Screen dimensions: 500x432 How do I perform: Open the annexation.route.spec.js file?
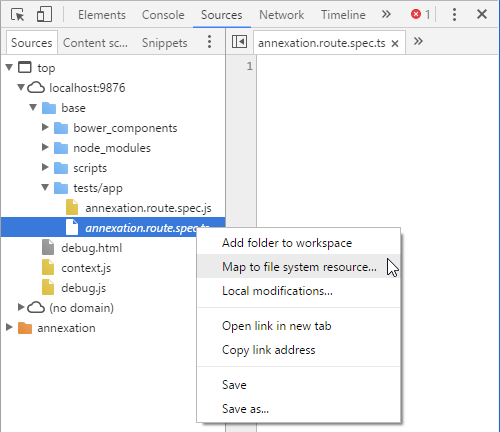click(148, 208)
